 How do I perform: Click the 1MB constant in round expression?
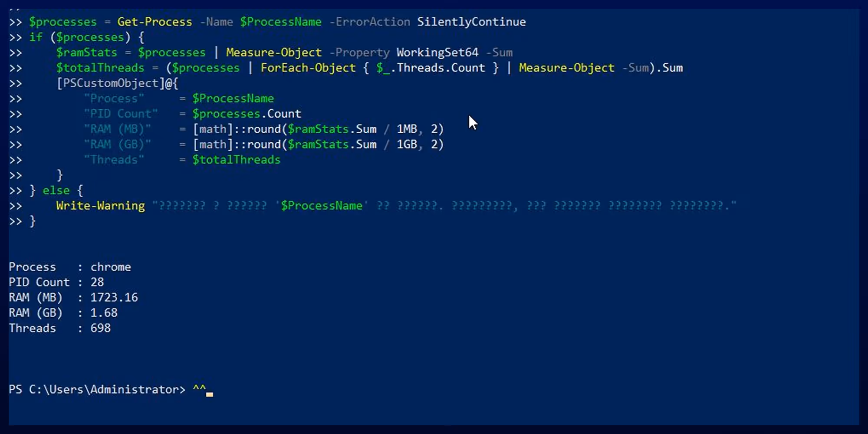tap(407, 129)
